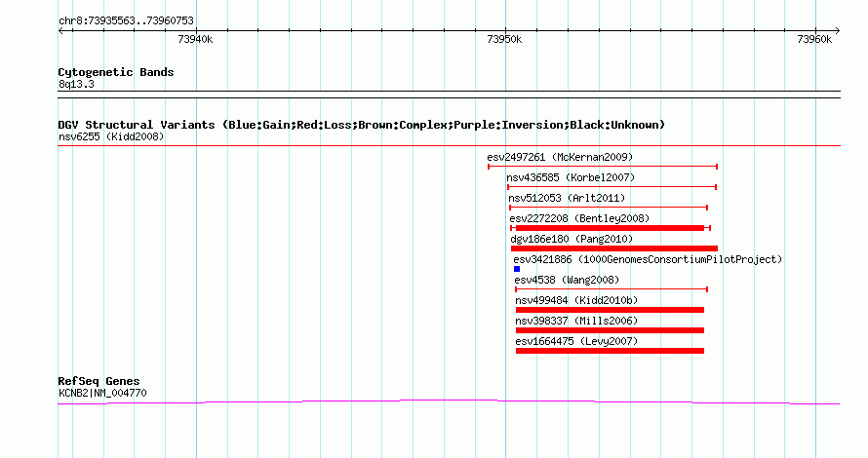Select the thick red bar under esv2272208

tap(610, 228)
